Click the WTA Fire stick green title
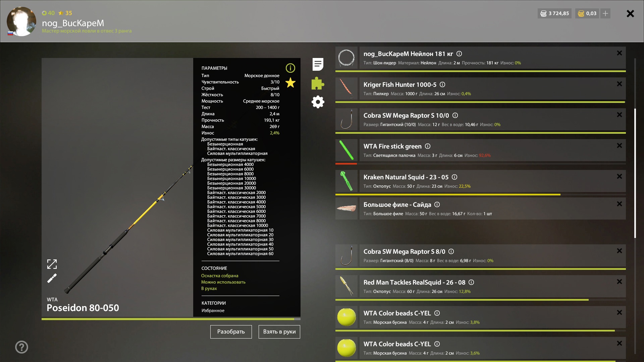The image size is (644, 362). pos(392,146)
